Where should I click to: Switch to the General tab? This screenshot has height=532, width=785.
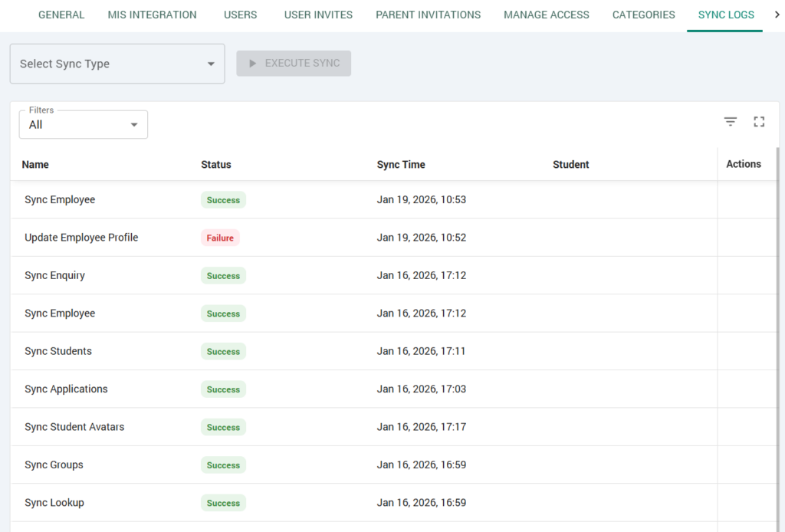pos(61,15)
